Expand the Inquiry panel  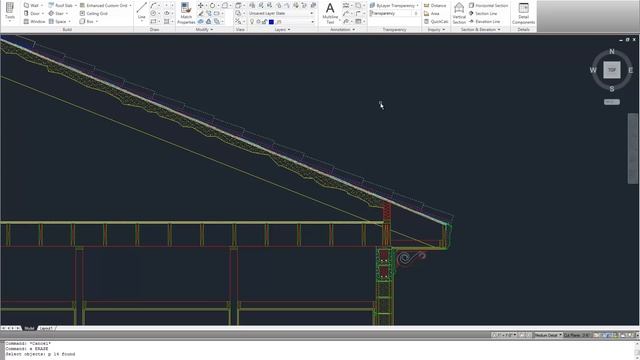pyautogui.click(x=436, y=29)
